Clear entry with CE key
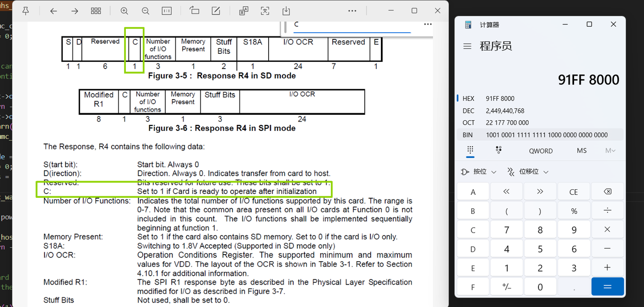 point(574,192)
